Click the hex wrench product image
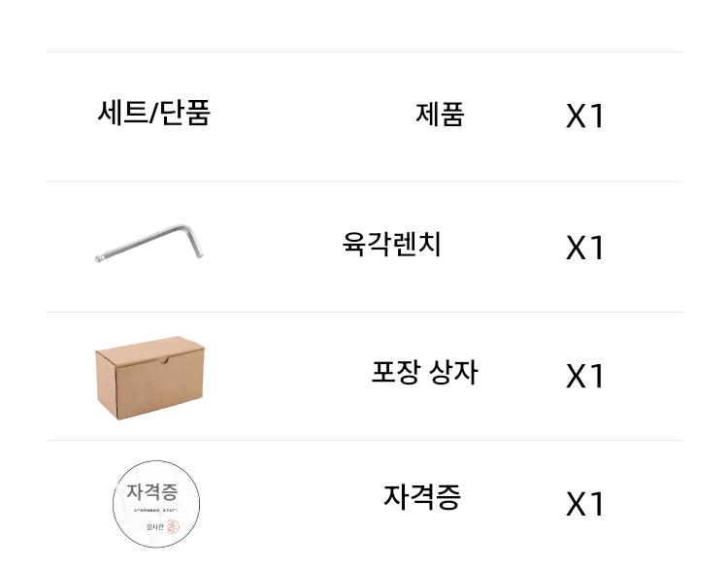Image resolution: width=728 pixels, height=568 pixels. pos(149,243)
